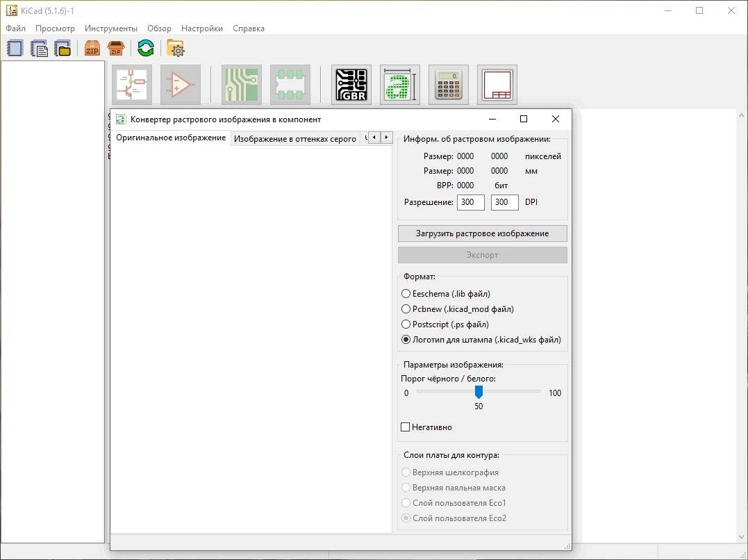Launch the Symbol library editor op-amp icon

[x=181, y=85]
